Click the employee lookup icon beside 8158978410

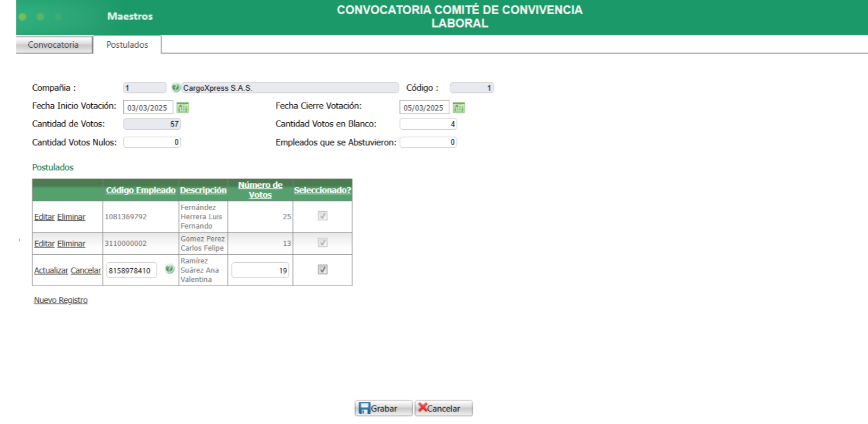[169, 269]
